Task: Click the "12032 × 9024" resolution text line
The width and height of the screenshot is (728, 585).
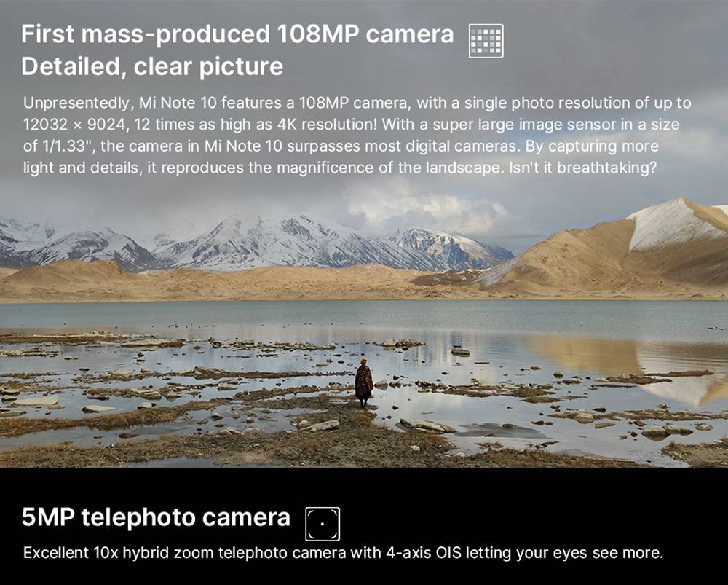Action: click(352, 125)
